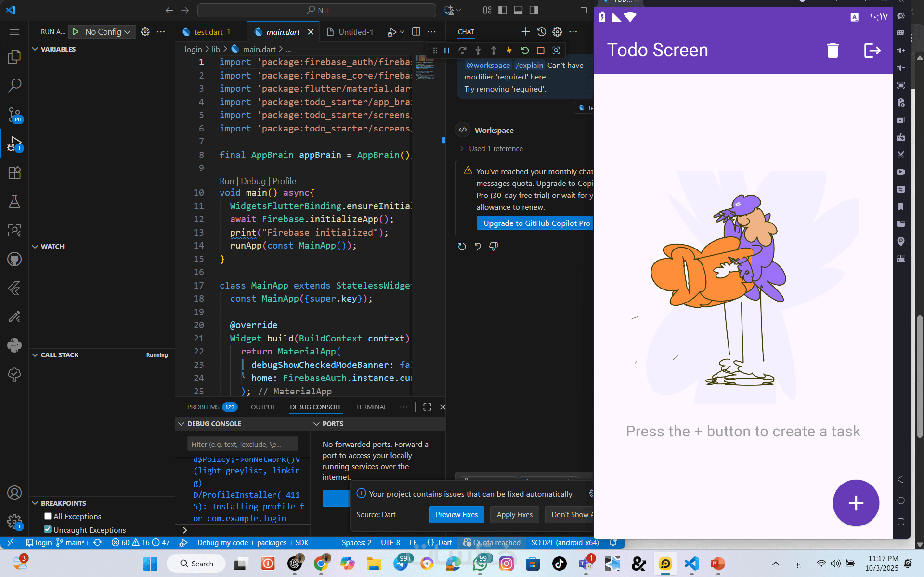This screenshot has width=924, height=577.
Task: Click Preview Fixes in the notification
Action: click(456, 514)
